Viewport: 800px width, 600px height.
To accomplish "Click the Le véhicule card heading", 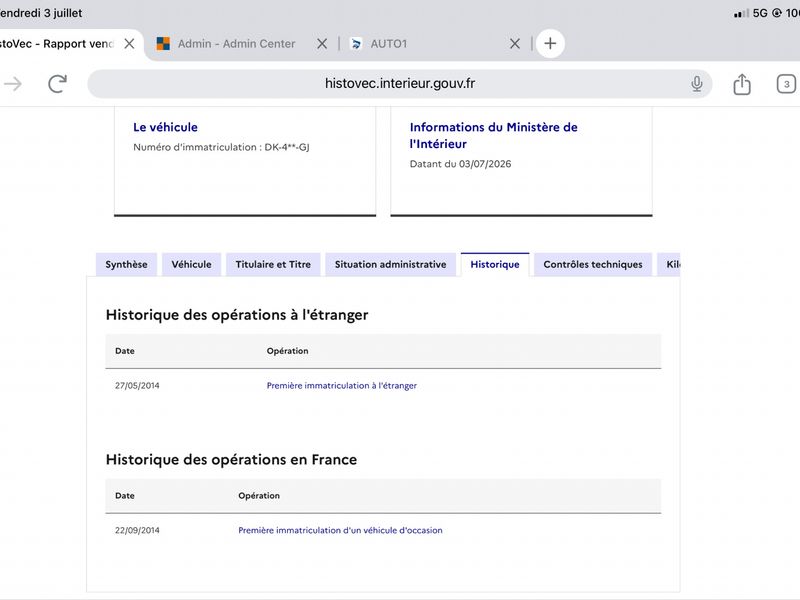I will coord(165,127).
